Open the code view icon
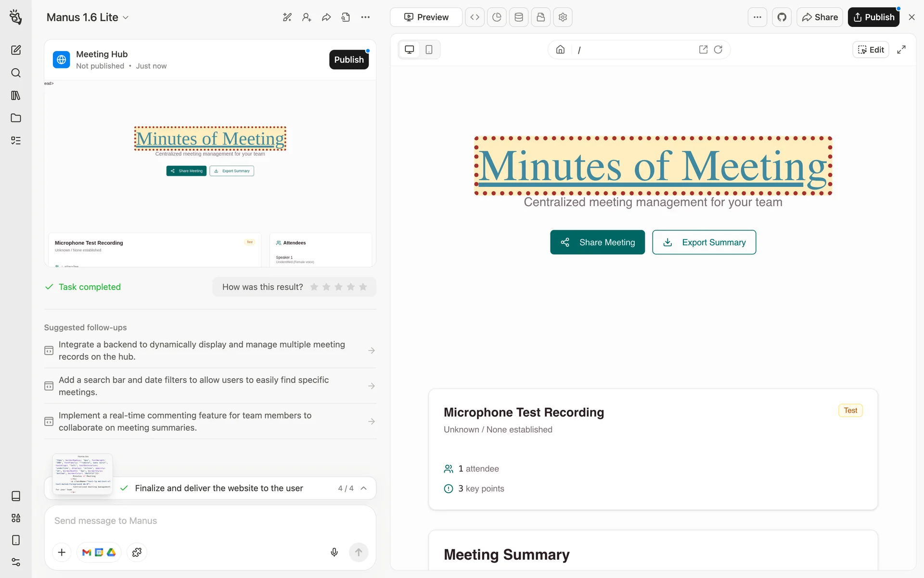The image size is (924, 578). coord(475,17)
